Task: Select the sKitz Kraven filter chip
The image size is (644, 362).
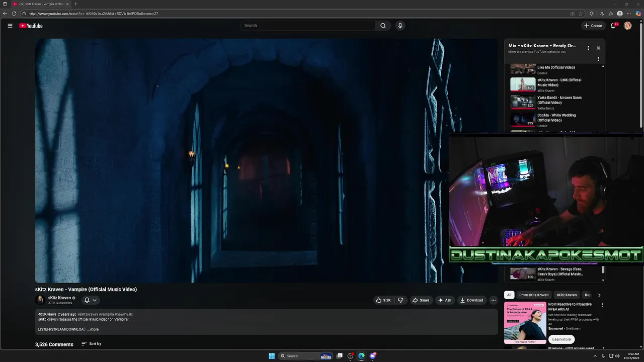Action: (567, 295)
